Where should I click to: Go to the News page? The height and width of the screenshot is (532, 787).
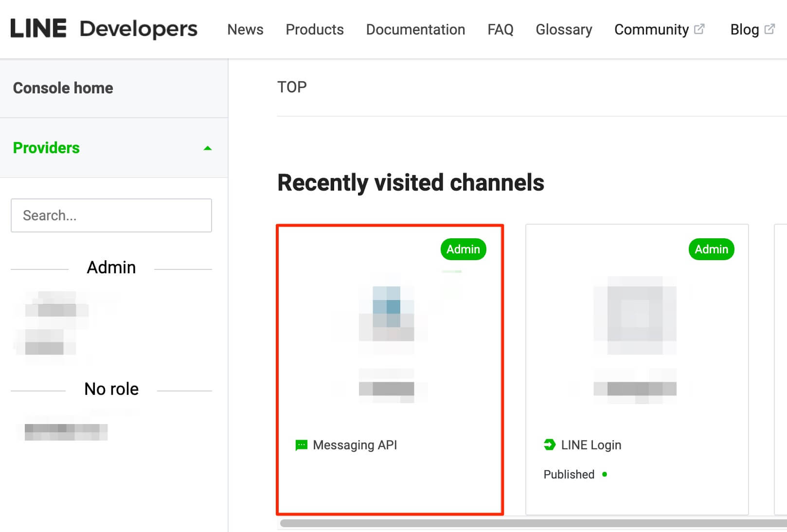tap(245, 30)
